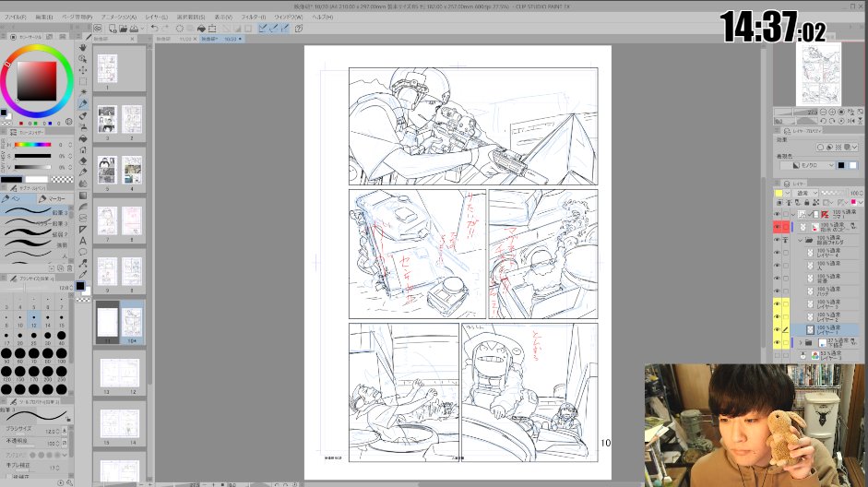Open the フィルター menu
This screenshot has height=487, width=868.
(x=253, y=18)
